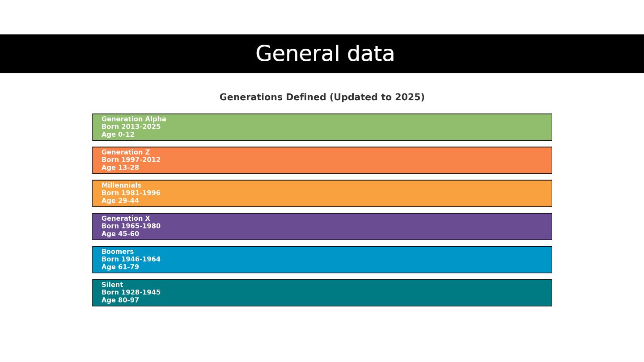Click the "General data" slide title
Screen dimensions: 644x362
(x=325, y=54)
